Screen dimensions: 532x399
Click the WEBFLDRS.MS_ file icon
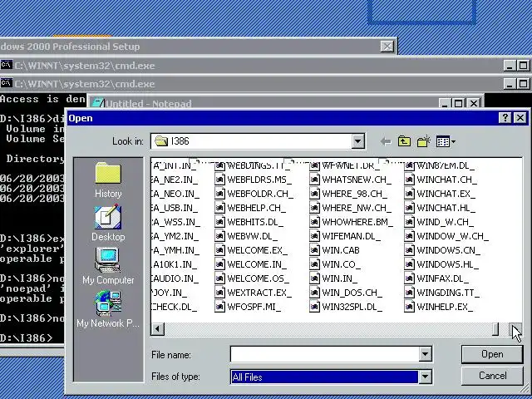click(219, 180)
